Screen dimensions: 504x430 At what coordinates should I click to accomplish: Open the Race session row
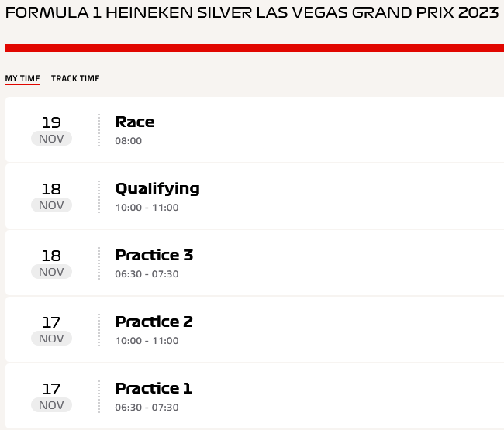(254, 129)
